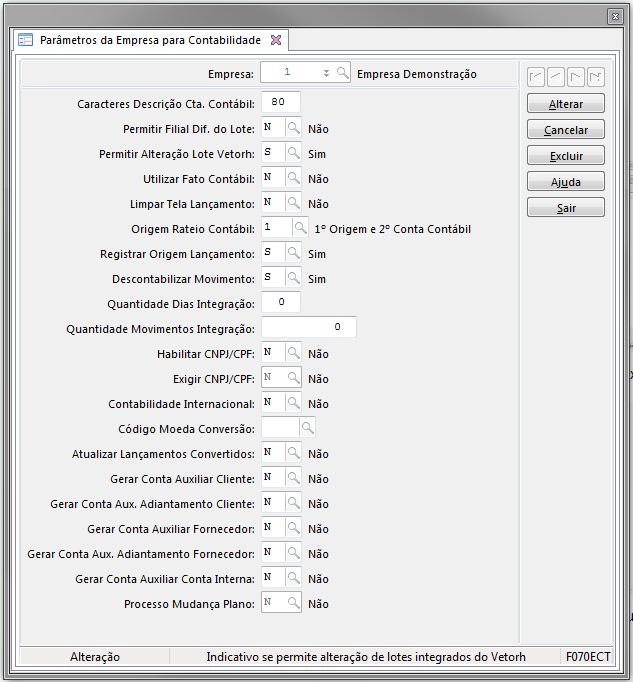The height and width of the screenshot is (682, 633).
Task: Focus Descontabilizar Movimento value field
Action: 274,278
